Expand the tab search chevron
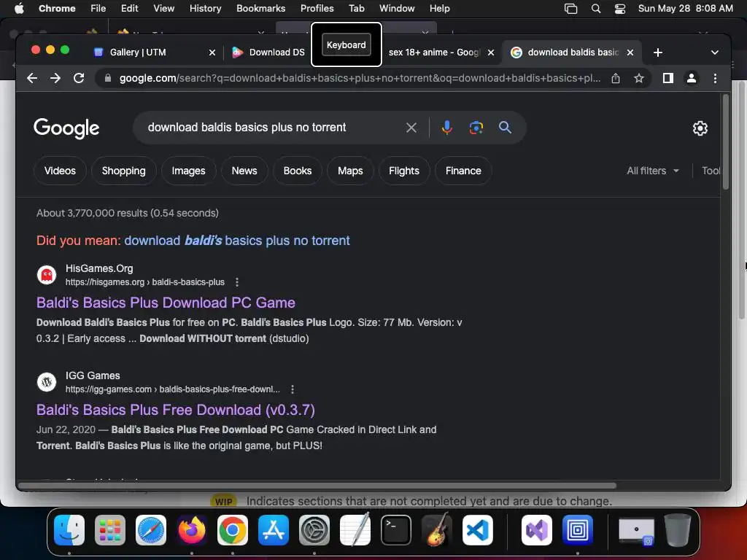Screen dimensions: 747x560 click(715, 52)
